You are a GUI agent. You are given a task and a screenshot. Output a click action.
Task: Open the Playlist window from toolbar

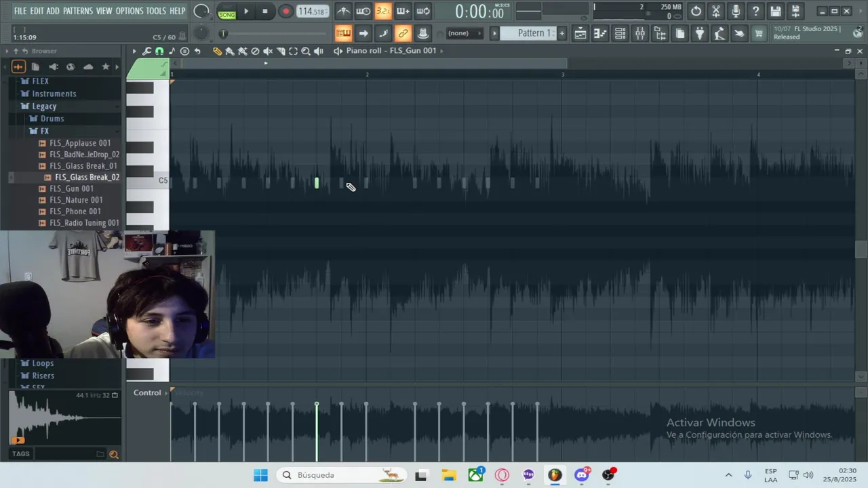coord(580,33)
